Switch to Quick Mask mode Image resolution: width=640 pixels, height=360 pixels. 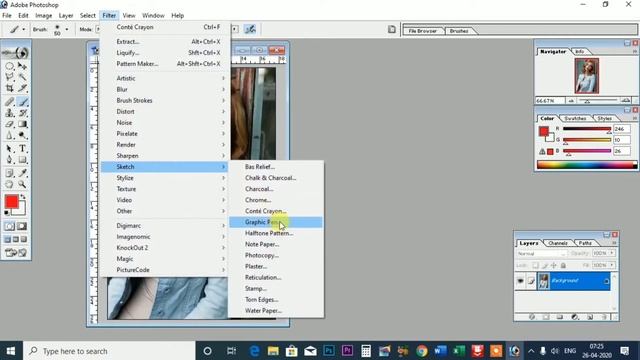[22, 226]
